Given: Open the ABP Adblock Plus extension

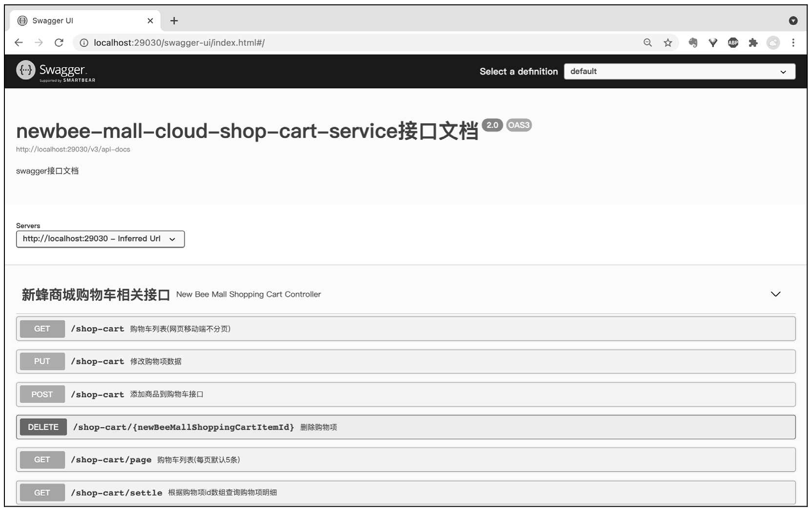Looking at the screenshot, I should click(x=733, y=42).
